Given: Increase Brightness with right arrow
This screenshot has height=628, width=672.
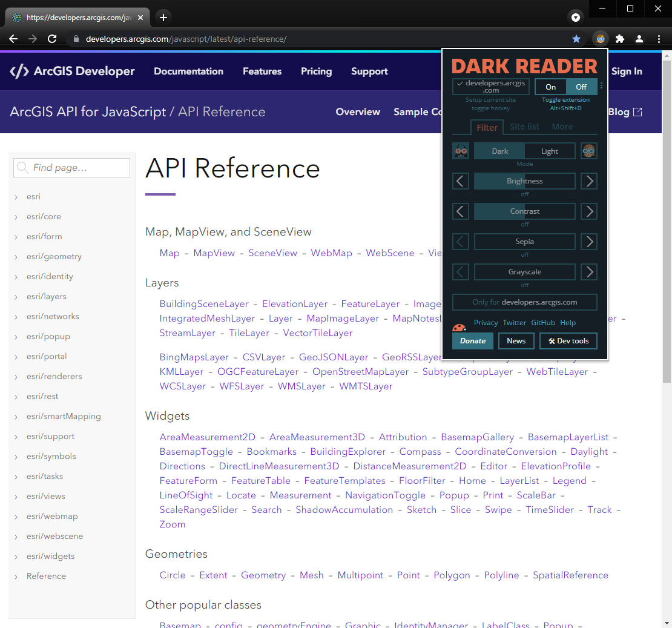Looking at the screenshot, I should pyautogui.click(x=589, y=181).
